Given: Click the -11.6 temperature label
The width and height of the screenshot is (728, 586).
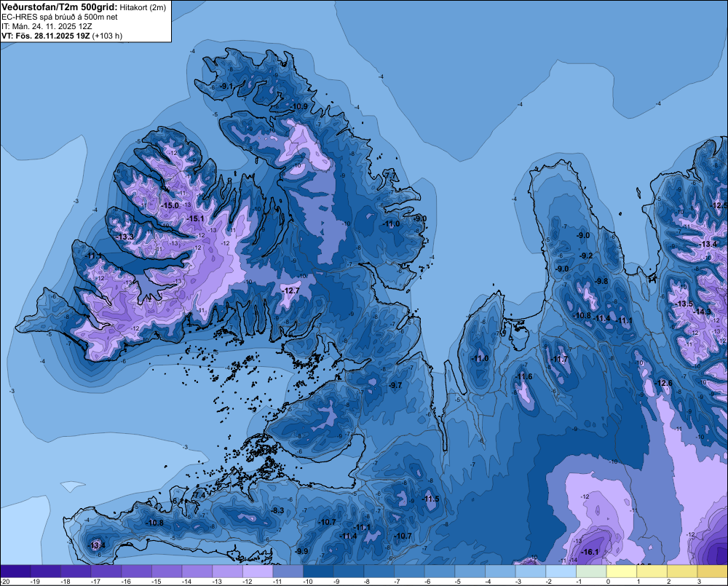Looking at the screenshot, I should (x=523, y=376).
